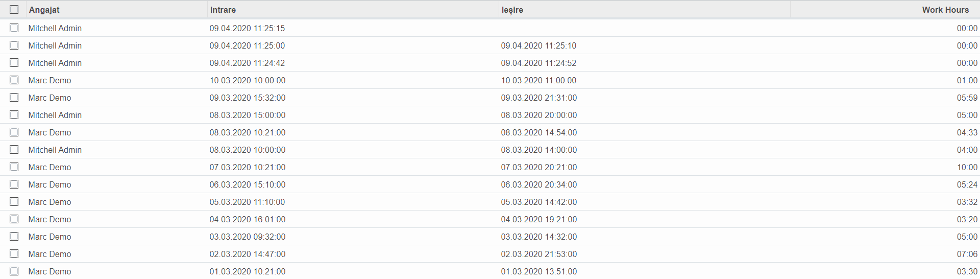Select checkbox for entry 09.04.2020 11:24:42

coord(14,63)
